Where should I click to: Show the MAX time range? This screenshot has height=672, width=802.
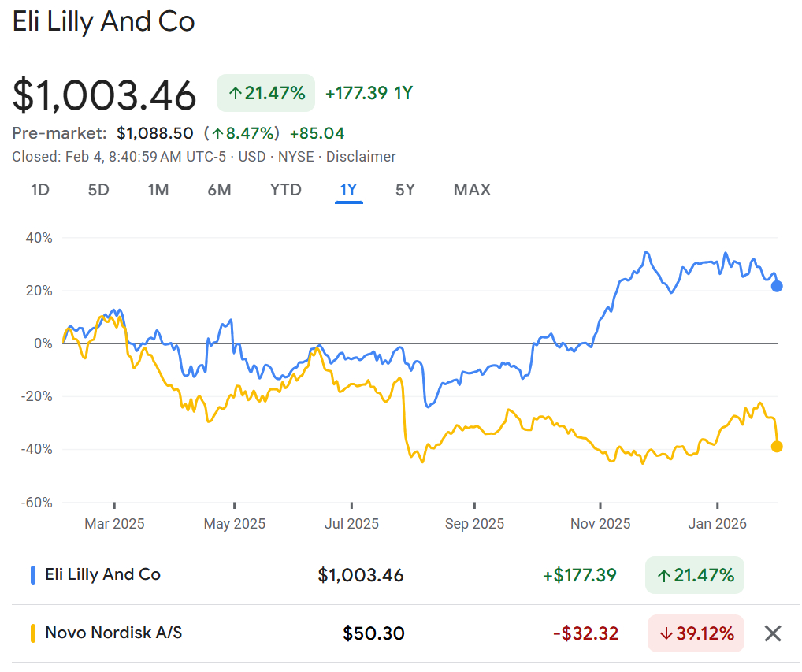[472, 190]
